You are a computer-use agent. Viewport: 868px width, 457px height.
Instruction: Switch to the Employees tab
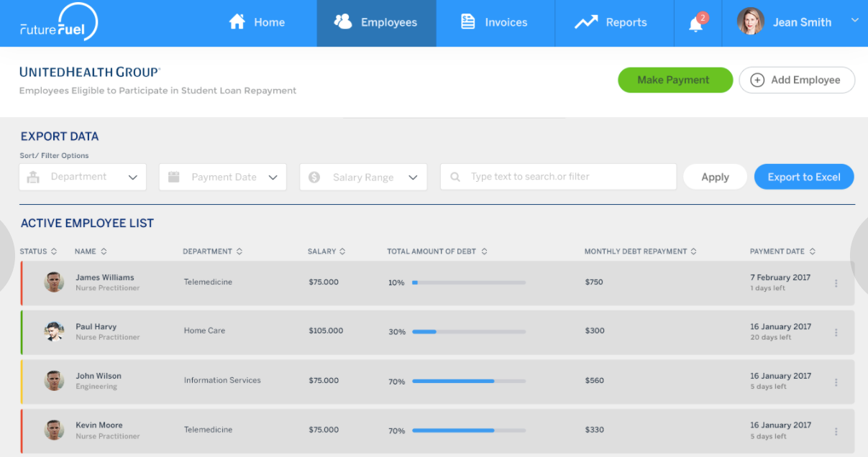[x=376, y=23]
